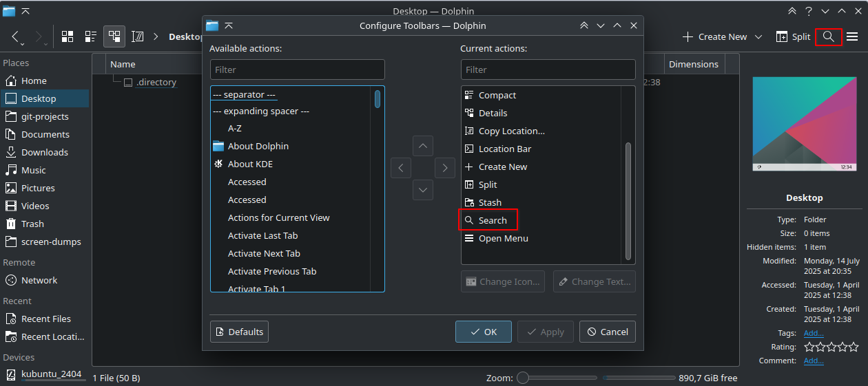Confirm dialog with OK button
868x386 pixels.
[484, 332]
